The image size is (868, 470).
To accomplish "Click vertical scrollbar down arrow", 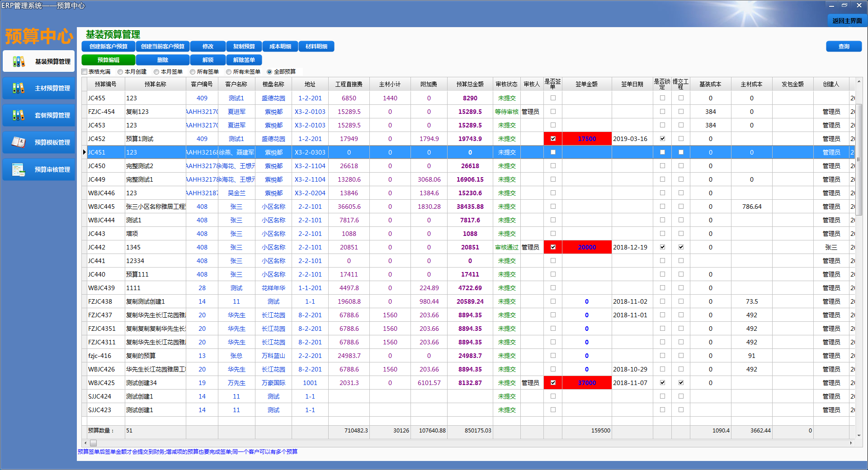I will (x=859, y=435).
